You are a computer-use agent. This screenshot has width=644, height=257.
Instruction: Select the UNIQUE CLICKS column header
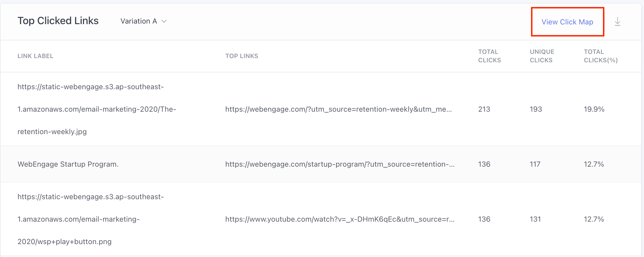coord(542,56)
